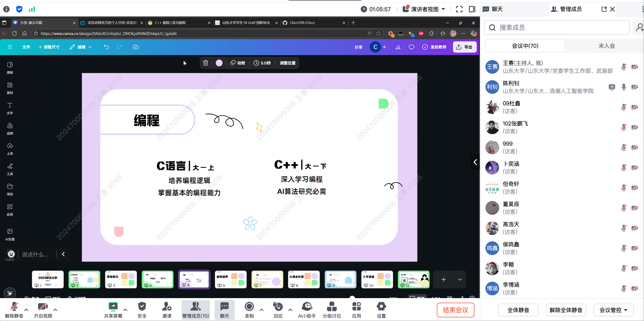The width and height of the screenshot is (644, 321).
Task: Open the 文件 menu in Canva
Action: pos(26,47)
